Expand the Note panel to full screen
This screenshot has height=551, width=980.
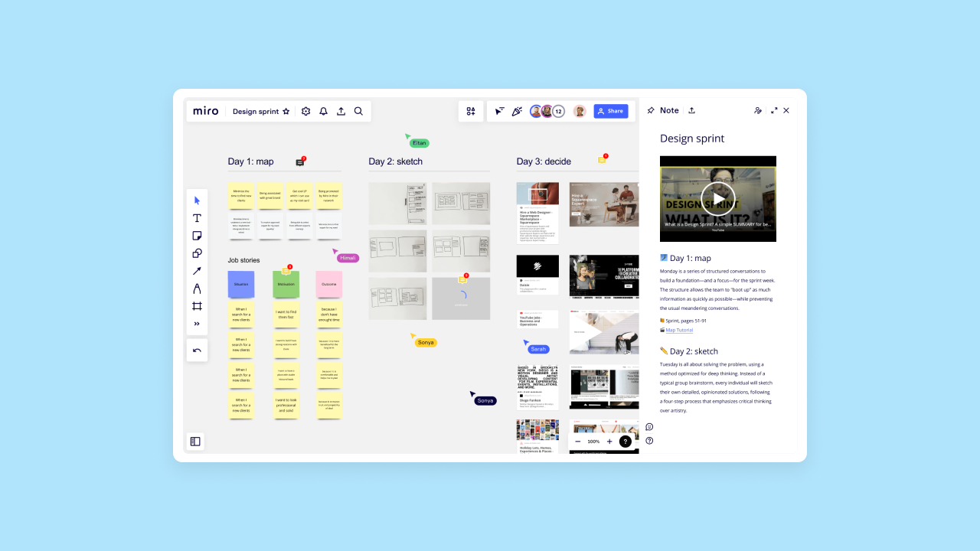point(774,110)
